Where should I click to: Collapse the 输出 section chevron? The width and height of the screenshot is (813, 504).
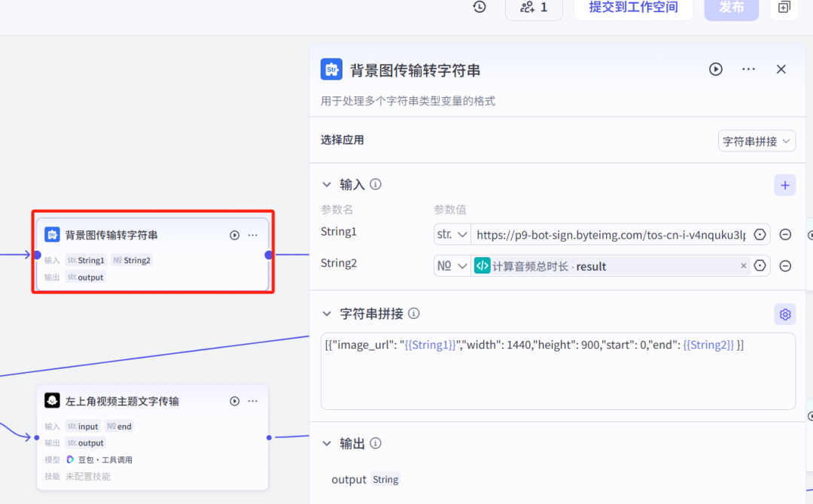327,443
